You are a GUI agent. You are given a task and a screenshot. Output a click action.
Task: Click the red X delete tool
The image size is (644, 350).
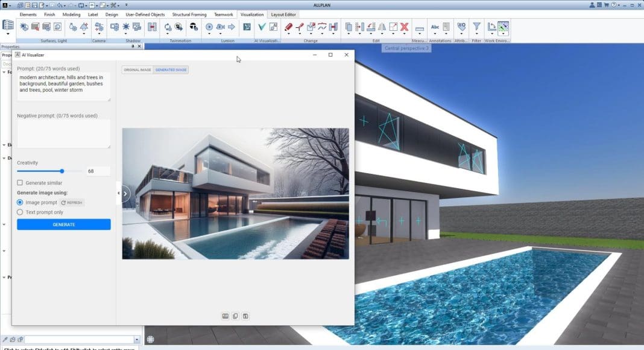click(x=404, y=27)
